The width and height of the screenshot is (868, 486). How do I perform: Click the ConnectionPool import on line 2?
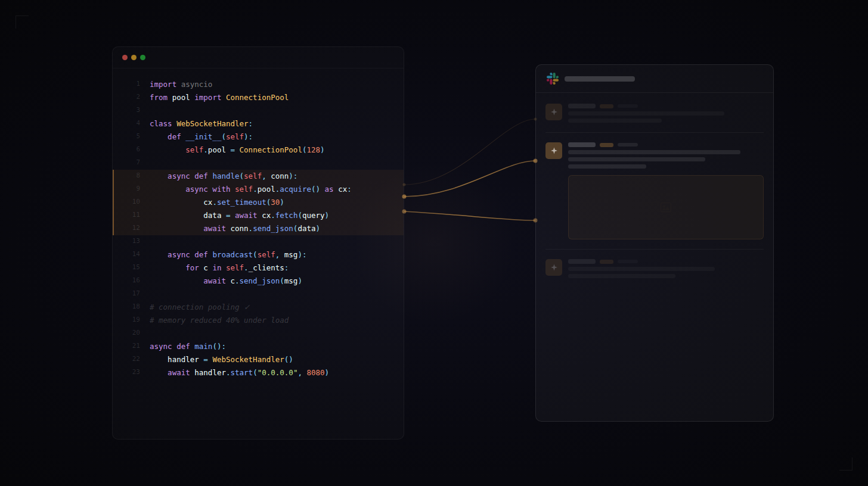257,97
